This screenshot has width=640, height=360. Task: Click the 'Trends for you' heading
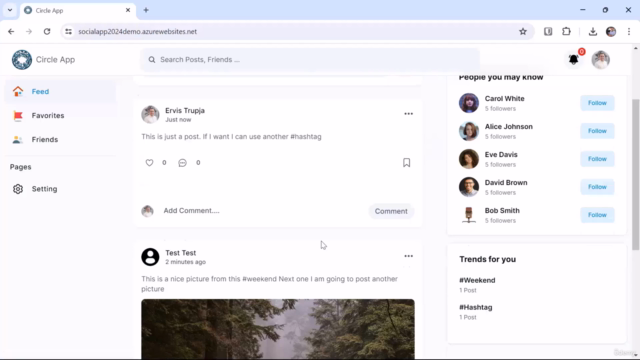tap(487, 260)
